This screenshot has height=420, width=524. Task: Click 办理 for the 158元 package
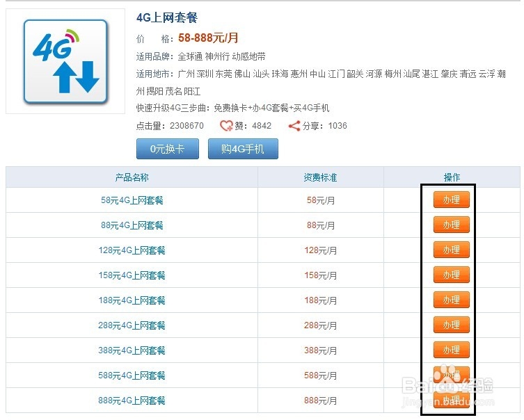pos(452,275)
